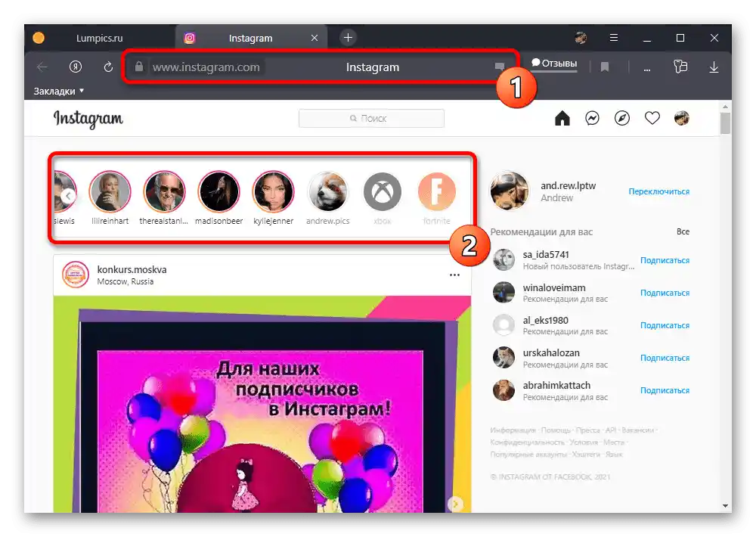
Task: Open the post options three dots
Action: pyautogui.click(x=454, y=275)
